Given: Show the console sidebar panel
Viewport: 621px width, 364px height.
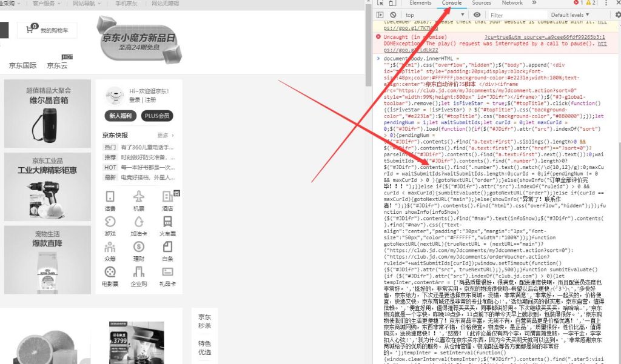Looking at the screenshot, I should [380, 15].
